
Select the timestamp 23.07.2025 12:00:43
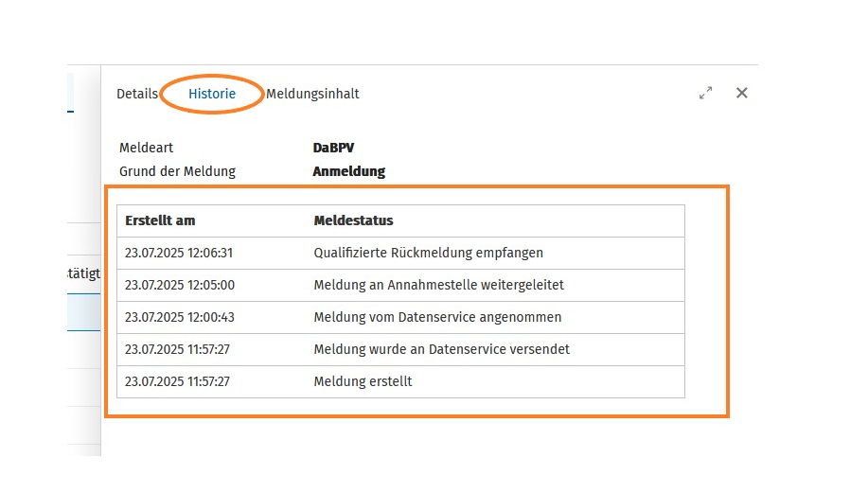pos(179,317)
